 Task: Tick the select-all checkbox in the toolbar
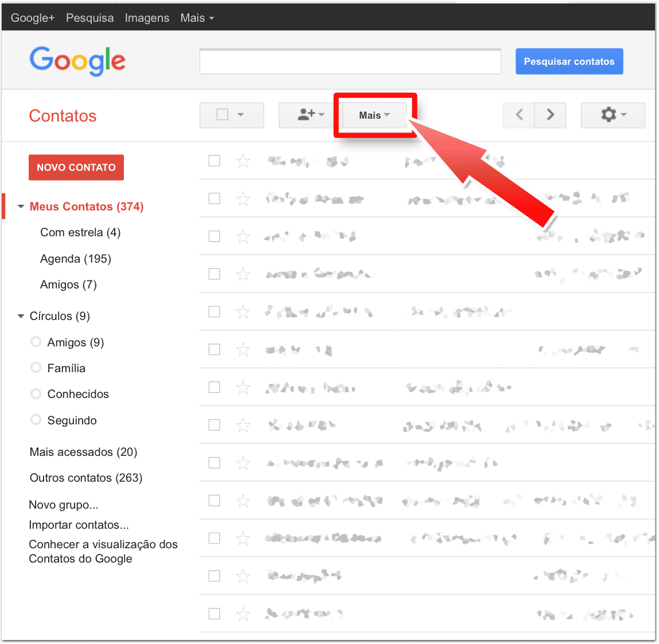tap(223, 114)
